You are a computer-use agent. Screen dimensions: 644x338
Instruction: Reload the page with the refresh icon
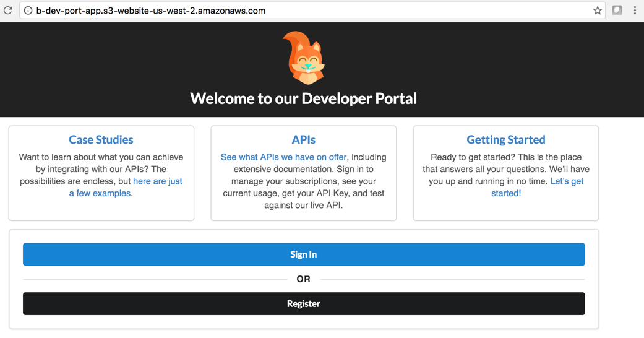[8, 11]
